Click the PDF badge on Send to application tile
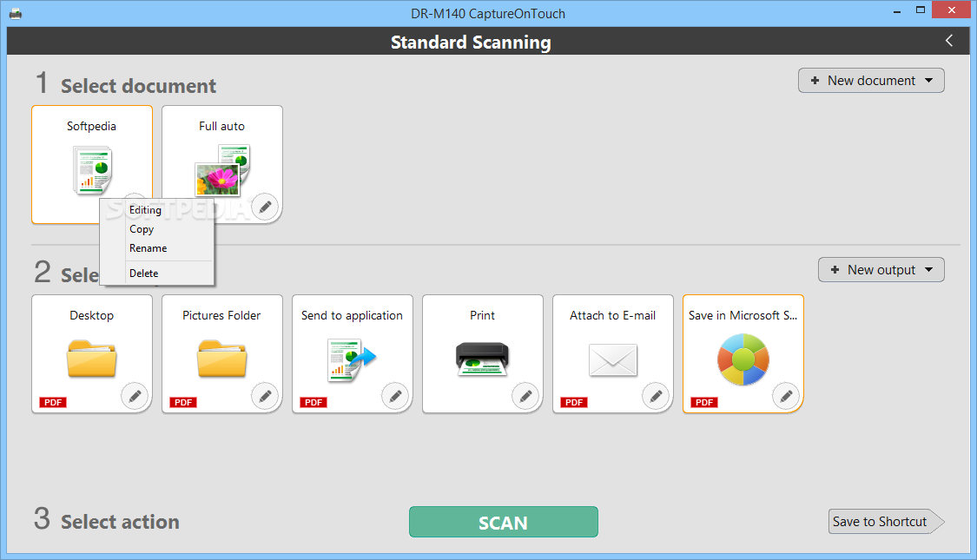This screenshot has width=977, height=560. tap(314, 402)
